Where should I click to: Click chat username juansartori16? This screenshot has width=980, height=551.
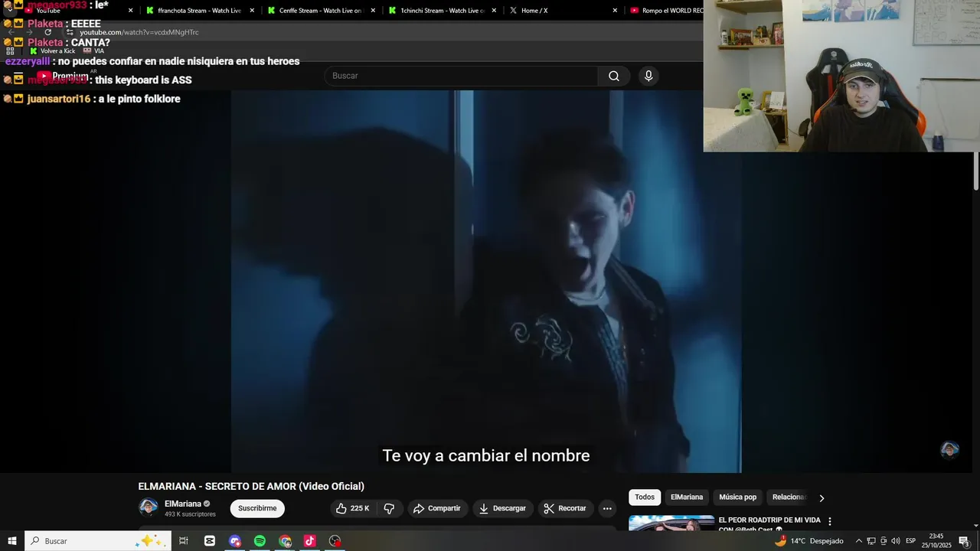58,99
